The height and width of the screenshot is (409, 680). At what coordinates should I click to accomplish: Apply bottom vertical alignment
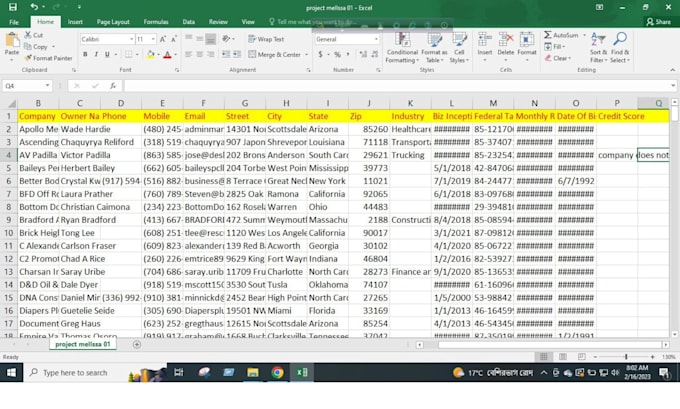[x=210, y=39]
